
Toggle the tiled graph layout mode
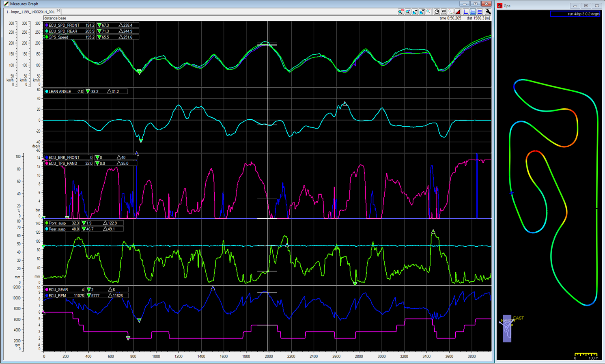click(473, 12)
